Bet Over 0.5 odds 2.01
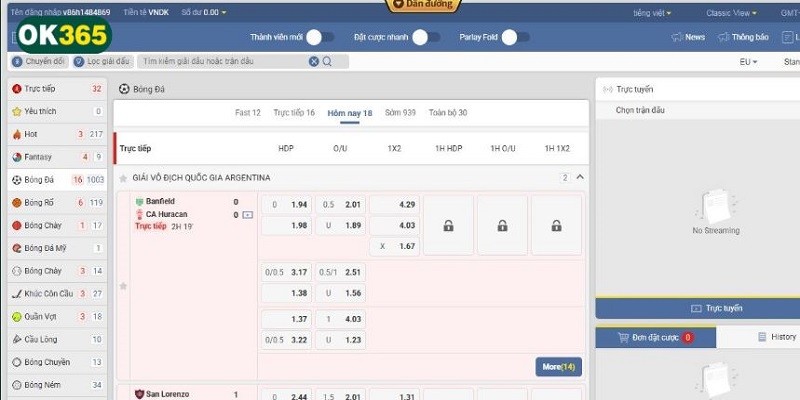 340,205
